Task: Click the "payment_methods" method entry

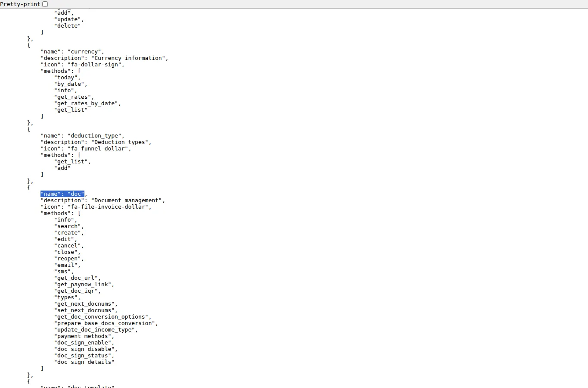Action: pyautogui.click(x=82, y=336)
